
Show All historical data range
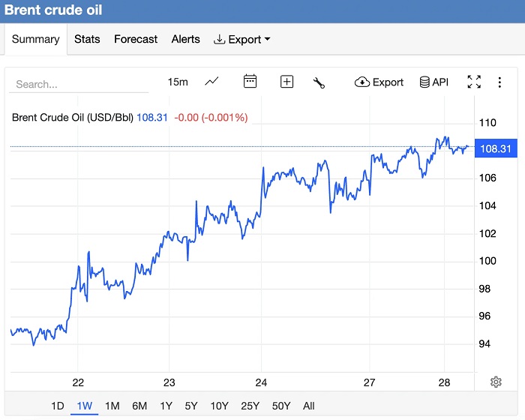click(308, 406)
